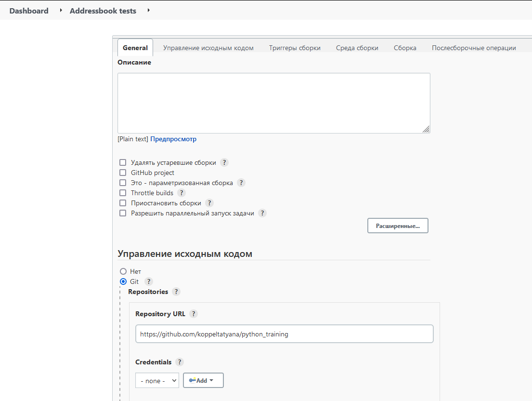Screen dimensions: 532x401
Task: Check "Удалять устаревшие сборки"
Action: point(123,162)
